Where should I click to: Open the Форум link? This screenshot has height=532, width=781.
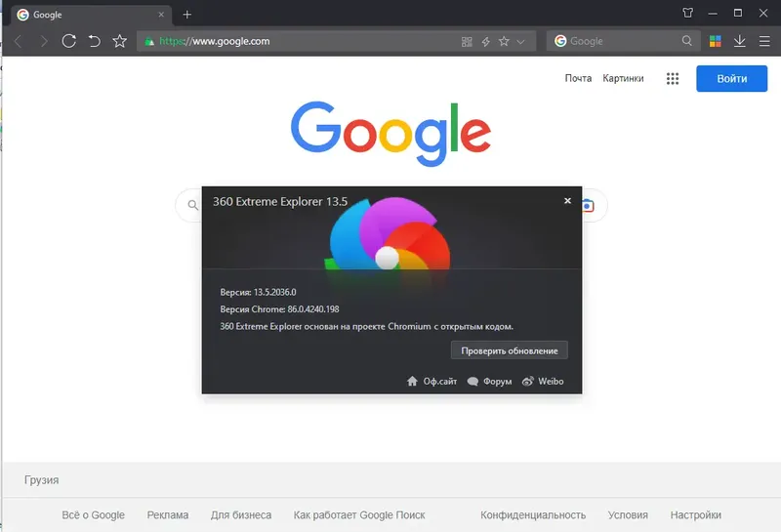490,382
